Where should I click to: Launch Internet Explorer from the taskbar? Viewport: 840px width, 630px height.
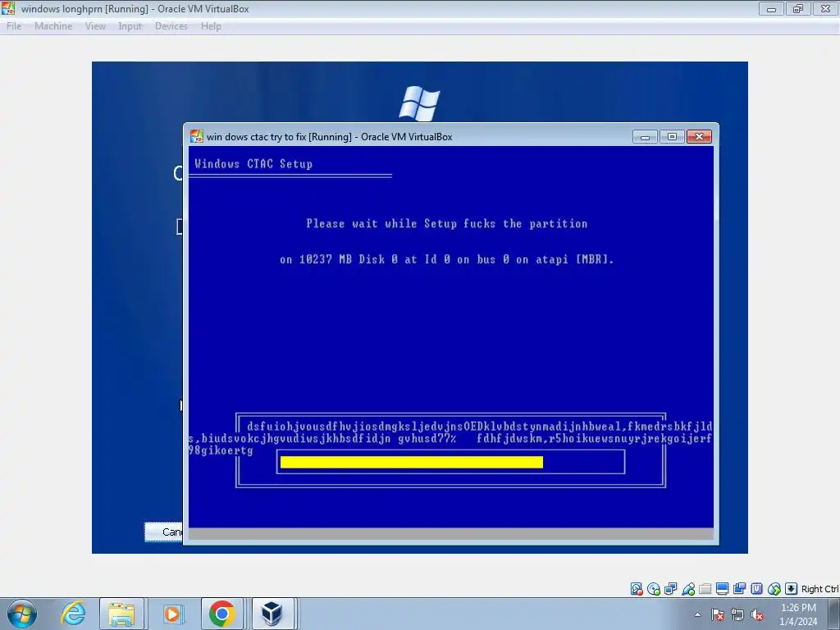click(x=73, y=614)
